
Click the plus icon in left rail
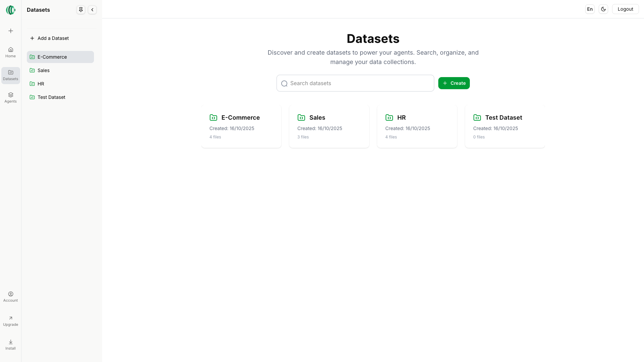tap(11, 31)
